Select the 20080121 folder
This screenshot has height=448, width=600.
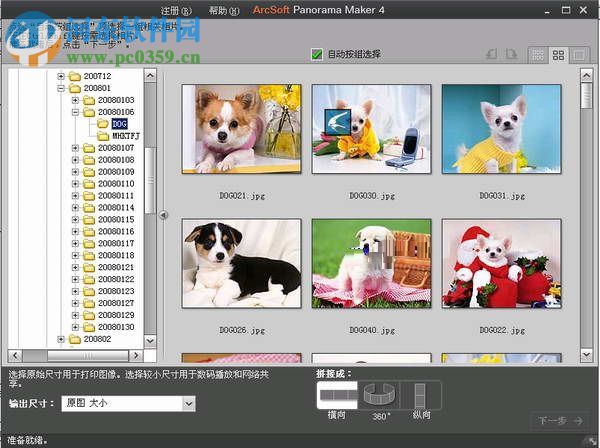116,267
